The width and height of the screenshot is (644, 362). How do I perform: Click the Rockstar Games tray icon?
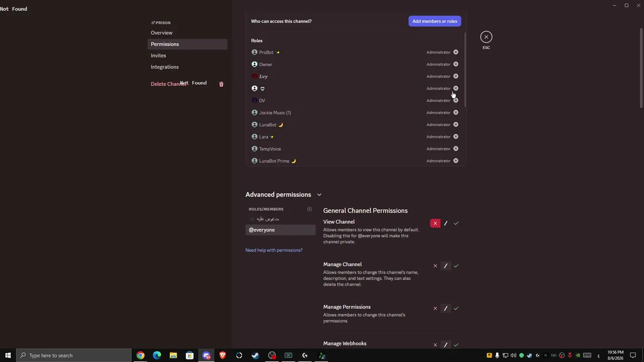[489, 355]
